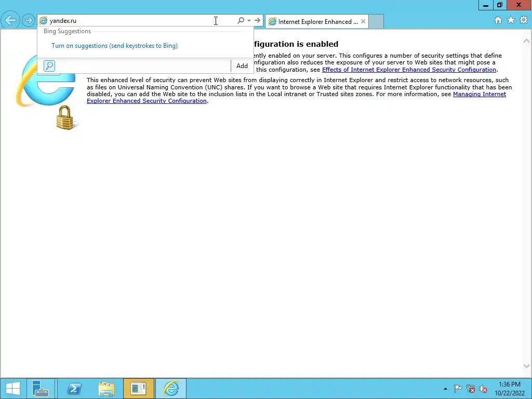Switch to the highlighted taskbar window app
Screen dimensions: 532x399
click(x=138, y=389)
